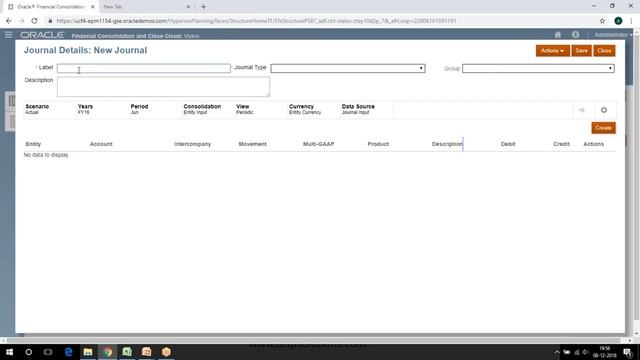
Task: Select the View Periodic POV member
Action: click(x=244, y=109)
